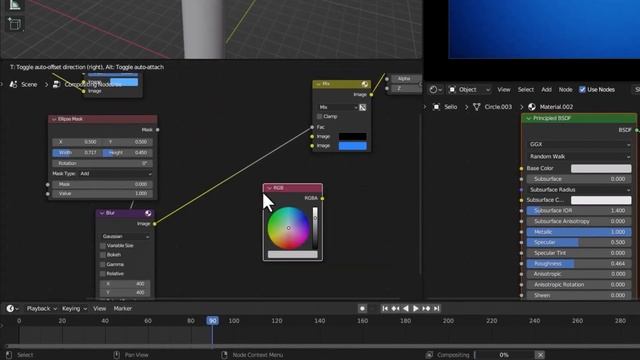Select the measure tool in viewport
The width and height of the screenshot is (640, 360).
[15, 5]
